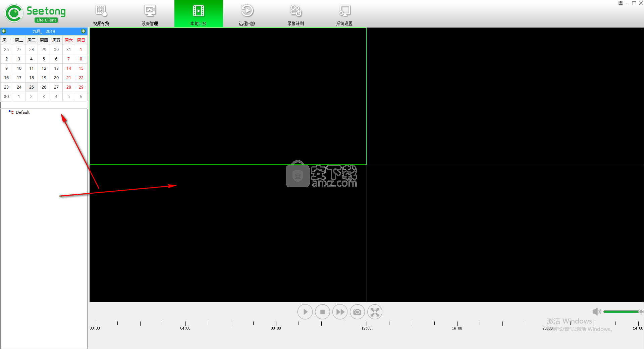Select Sunday September 8 in calendar
644x349 pixels.
point(81,59)
